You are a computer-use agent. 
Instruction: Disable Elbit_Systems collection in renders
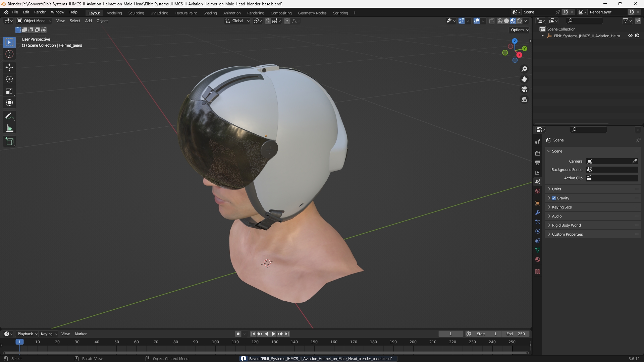pyautogui.click(x=637, y=36)
